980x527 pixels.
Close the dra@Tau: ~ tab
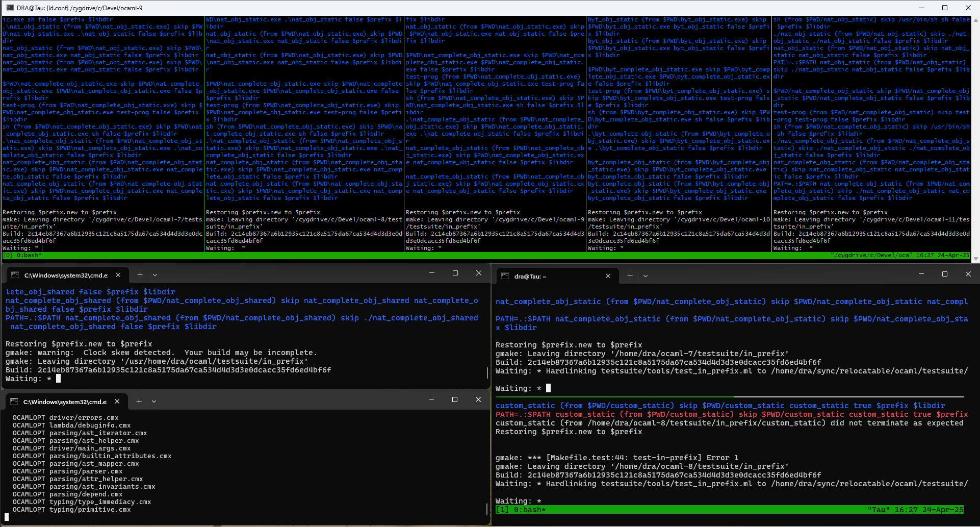tap(608, 275)
